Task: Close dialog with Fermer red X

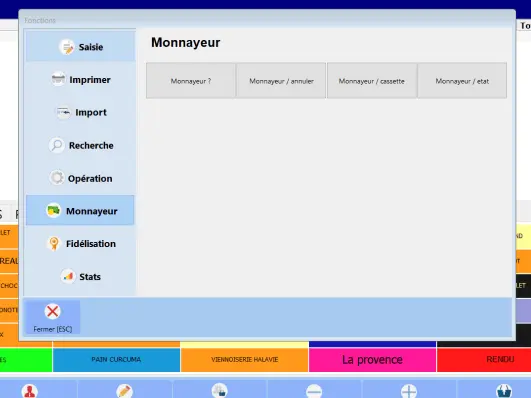Action: pos(52,317)
